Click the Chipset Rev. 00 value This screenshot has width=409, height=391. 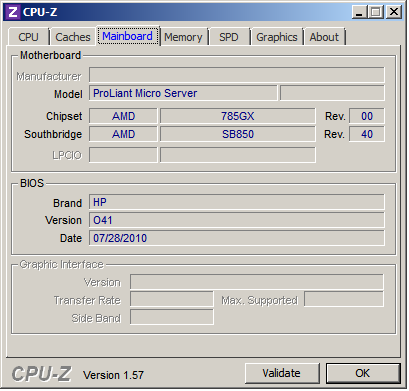pos(367,116)
